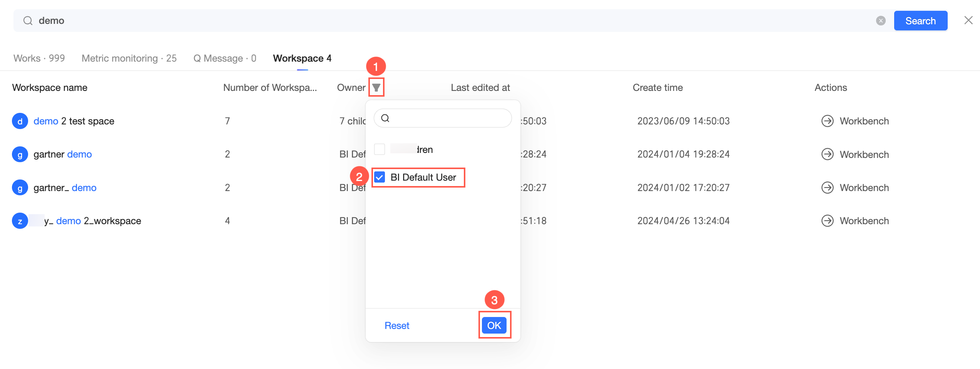The height and width of the screenshot is (369, 980).
Task: Switch to the Metric monitoring · 25 tab
Action: click(x=129, y=58)
